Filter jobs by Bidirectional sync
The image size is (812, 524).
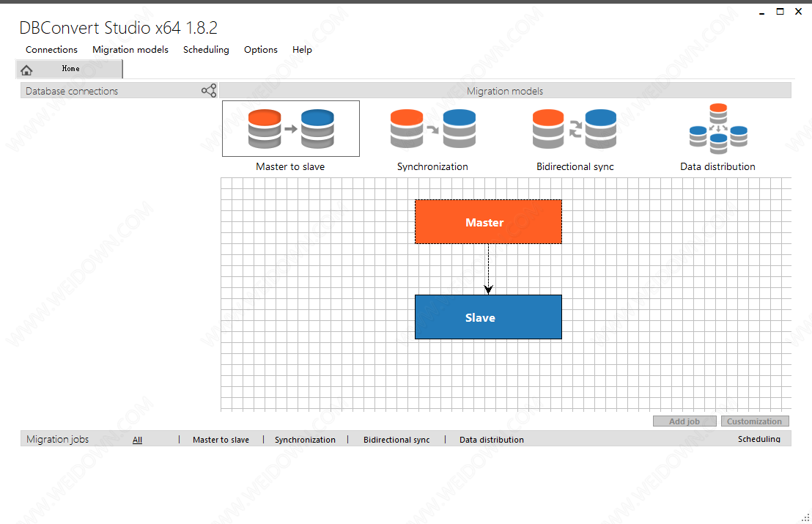pos(396,440)
